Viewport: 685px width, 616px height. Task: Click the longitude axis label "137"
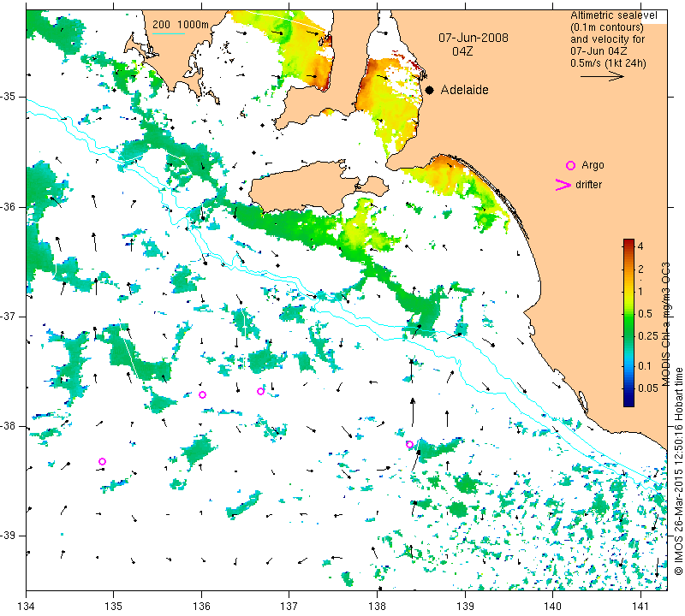coord(289,607)
